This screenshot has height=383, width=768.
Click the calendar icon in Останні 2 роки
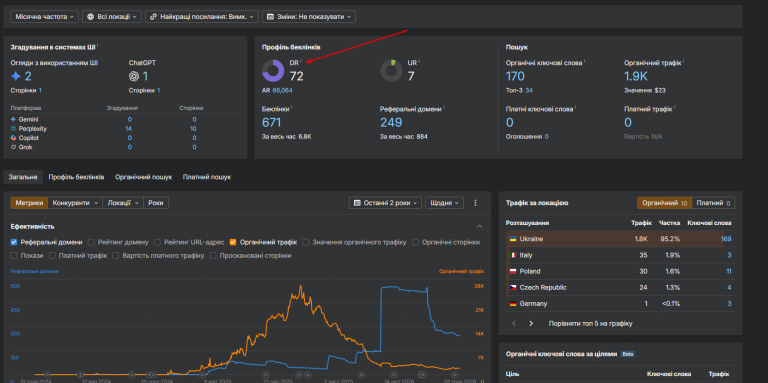(x=357, y=203)
